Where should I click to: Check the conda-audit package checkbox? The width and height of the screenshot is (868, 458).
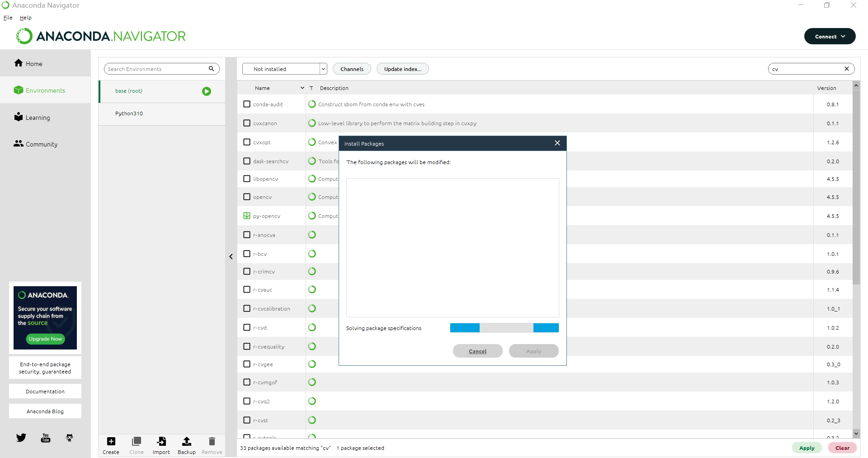click(247, 104)
